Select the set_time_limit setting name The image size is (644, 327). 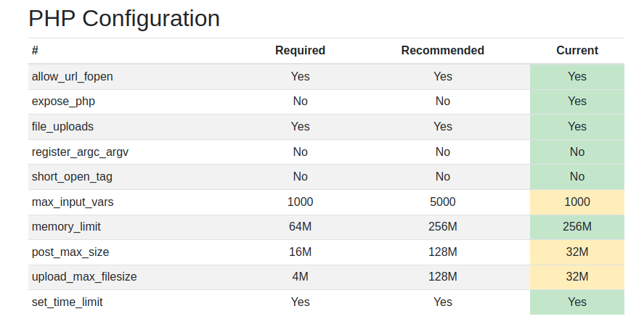(x=67, y=302)
